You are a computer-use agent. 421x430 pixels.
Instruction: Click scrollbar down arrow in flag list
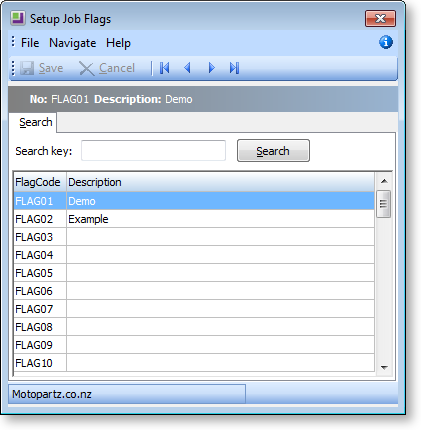click(384, 368)
